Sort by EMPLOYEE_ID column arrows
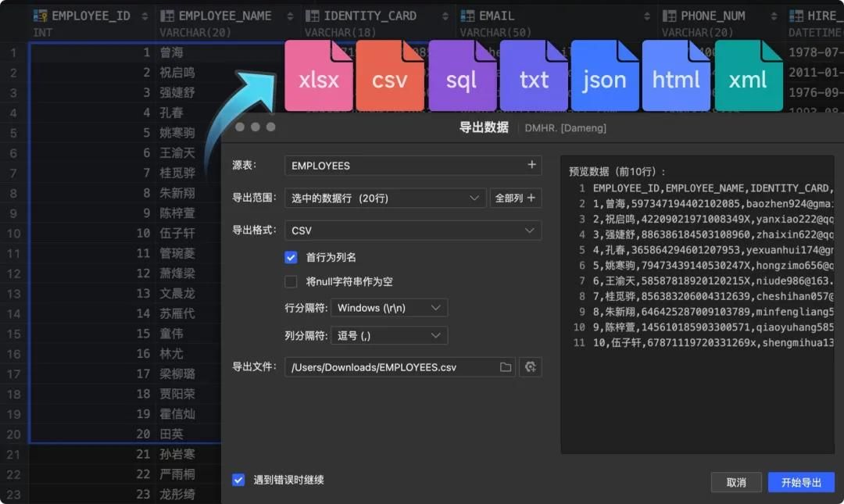Image resolution: width=844 pixels, height=504 pixels. [x=145, y=16]
